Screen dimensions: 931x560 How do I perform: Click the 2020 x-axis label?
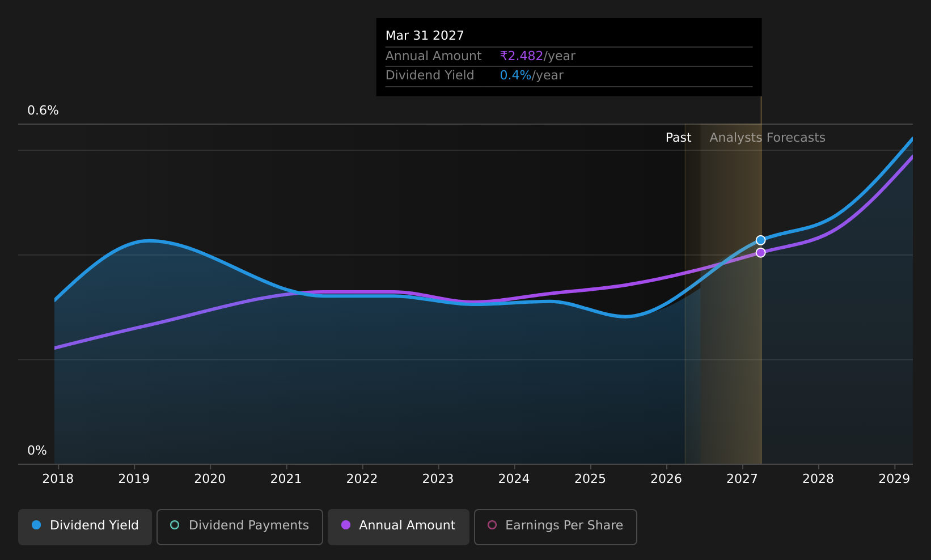point(210,479)
